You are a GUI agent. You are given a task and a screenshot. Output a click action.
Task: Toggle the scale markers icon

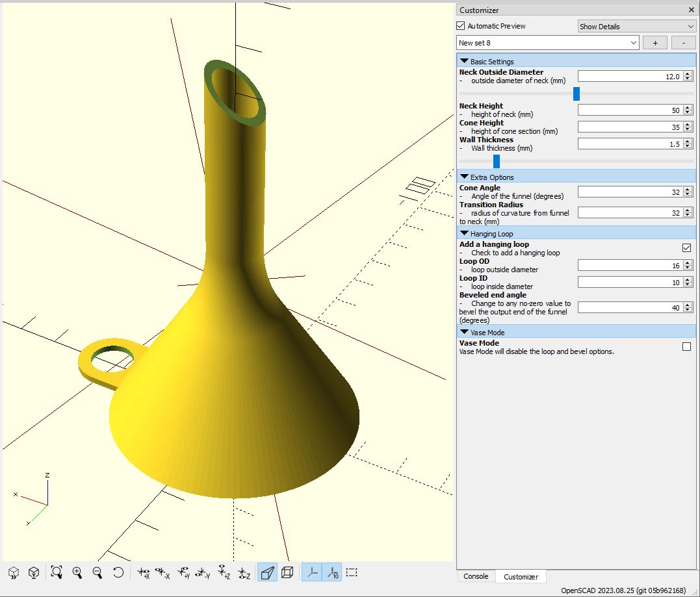[x=333, y=572]
